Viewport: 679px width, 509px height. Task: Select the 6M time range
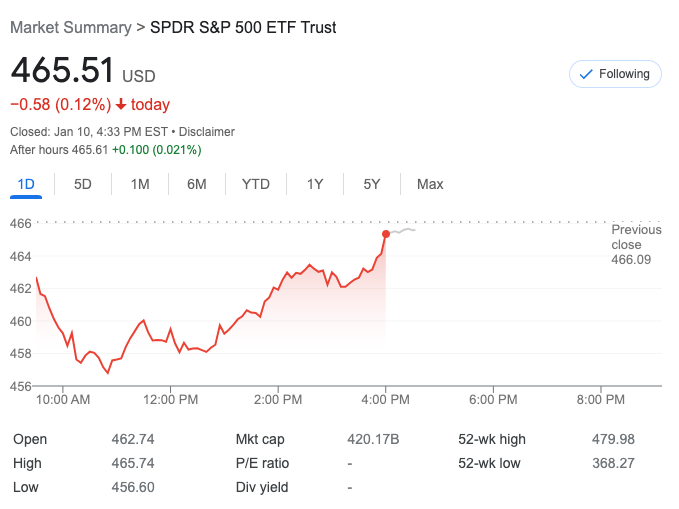[x=197, y=184]
